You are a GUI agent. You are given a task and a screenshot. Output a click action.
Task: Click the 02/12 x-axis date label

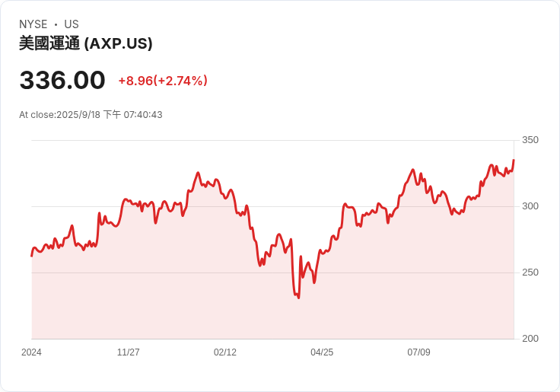pyautogui.click(x=225, y=352)
